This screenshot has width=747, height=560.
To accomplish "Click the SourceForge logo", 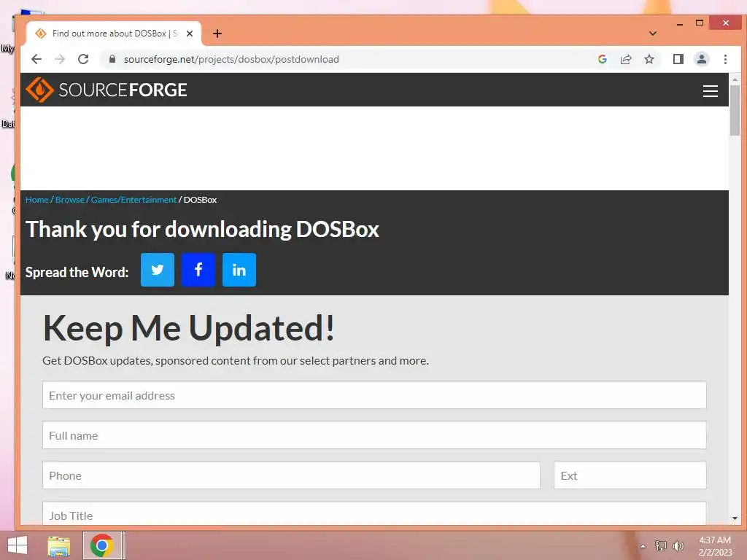I will pos(107,90).
